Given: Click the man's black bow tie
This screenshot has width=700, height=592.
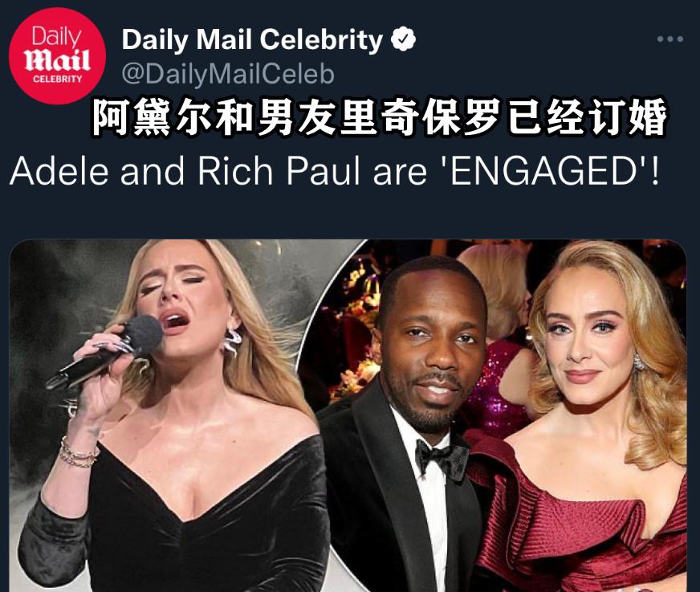Looking at the screenshot, I should click(x=442, y=456).
